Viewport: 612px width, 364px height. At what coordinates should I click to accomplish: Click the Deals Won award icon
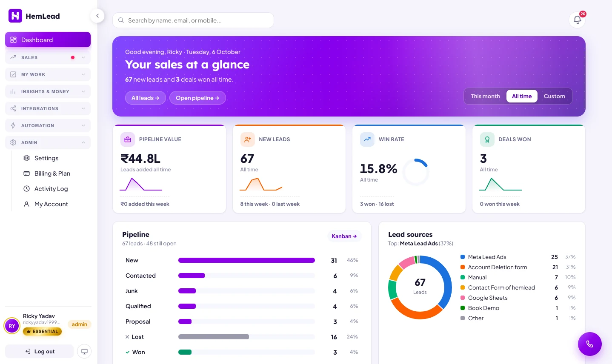487,139
